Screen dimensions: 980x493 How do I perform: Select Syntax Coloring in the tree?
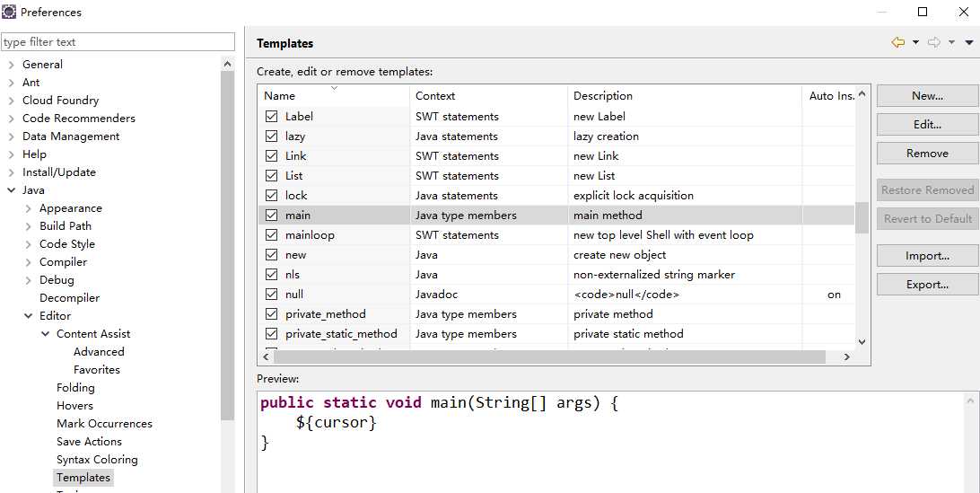[x=97, y=460]
